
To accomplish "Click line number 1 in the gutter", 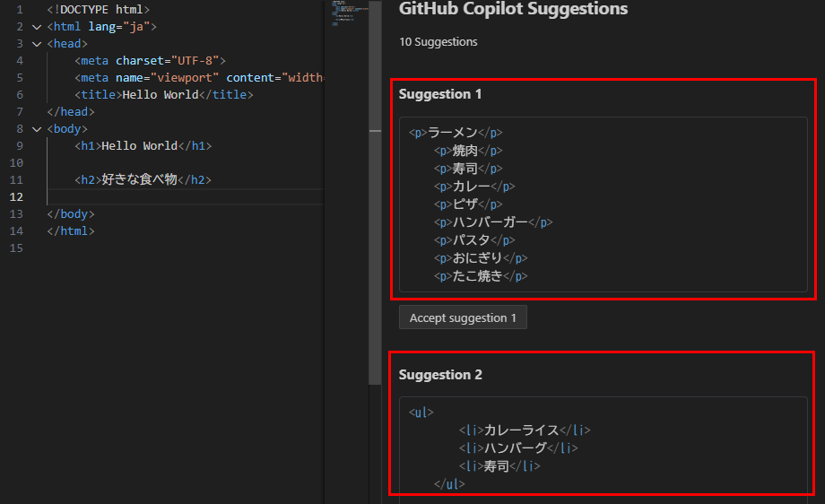I will click(19, 10).
